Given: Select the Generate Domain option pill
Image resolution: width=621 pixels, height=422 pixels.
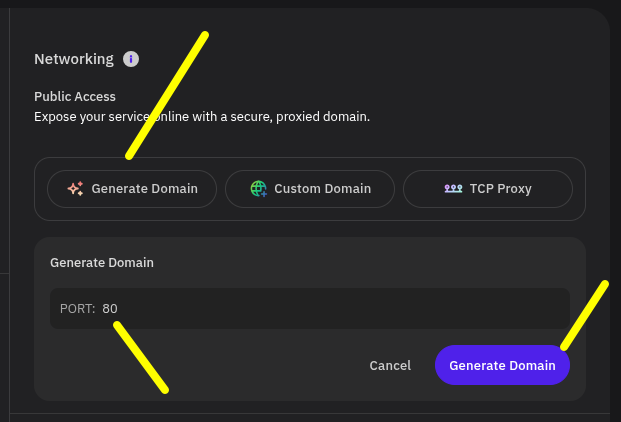Looking at the screenshot, I should (132, 189).
